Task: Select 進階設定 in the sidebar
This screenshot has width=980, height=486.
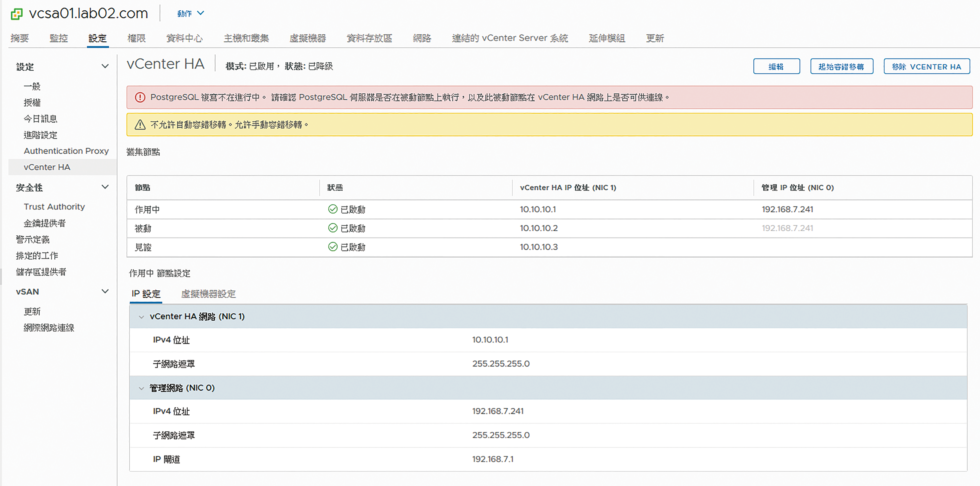Action: [40, 135]
